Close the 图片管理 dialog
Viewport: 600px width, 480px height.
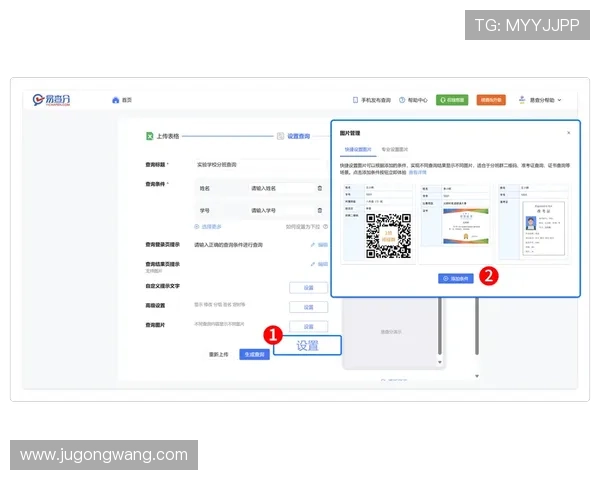pos(569,133)
